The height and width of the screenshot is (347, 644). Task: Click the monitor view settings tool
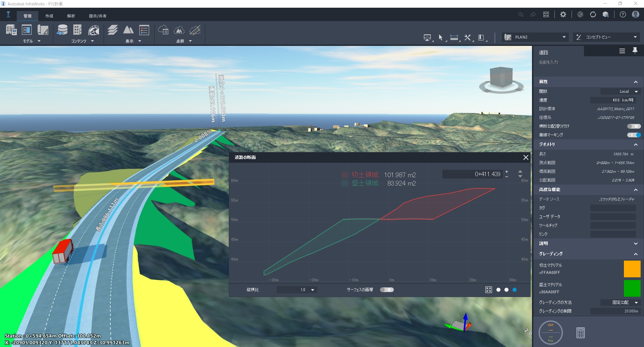427,38
